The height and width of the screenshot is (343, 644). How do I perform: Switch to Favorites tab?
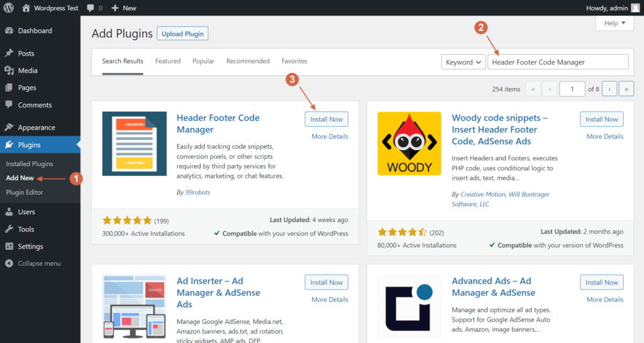click(294, 61)
